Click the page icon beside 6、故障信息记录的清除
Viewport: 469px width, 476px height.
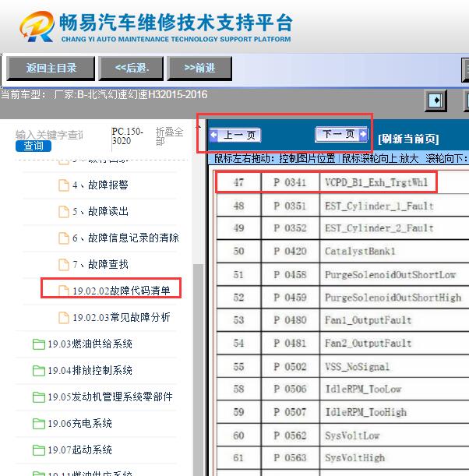coord(63,238)
